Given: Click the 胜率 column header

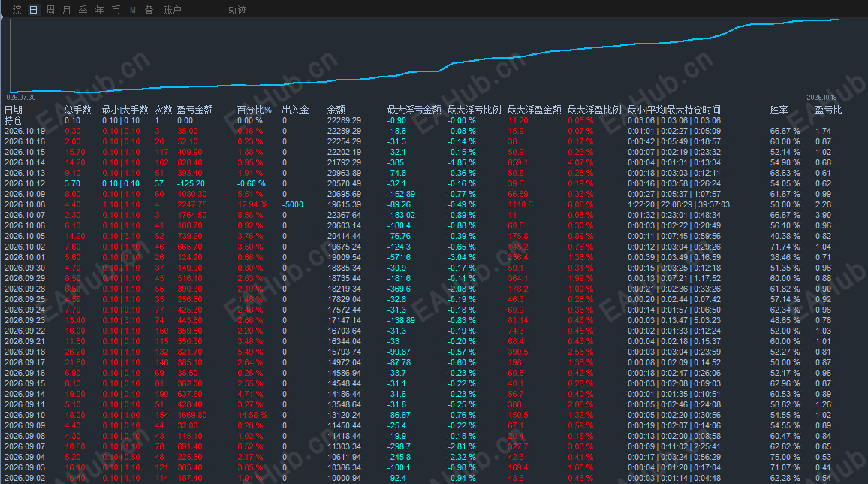Looking at the screenshot, I should click(x=779, y=110).
